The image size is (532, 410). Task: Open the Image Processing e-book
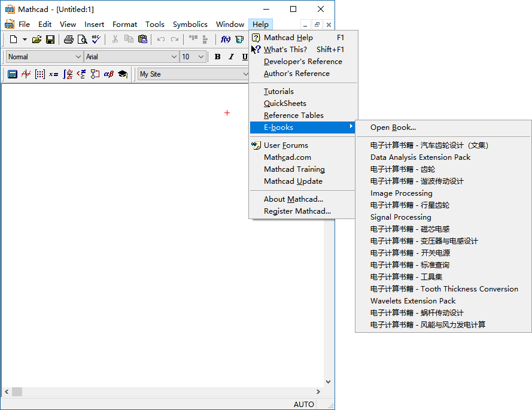(x=443, y=193)
